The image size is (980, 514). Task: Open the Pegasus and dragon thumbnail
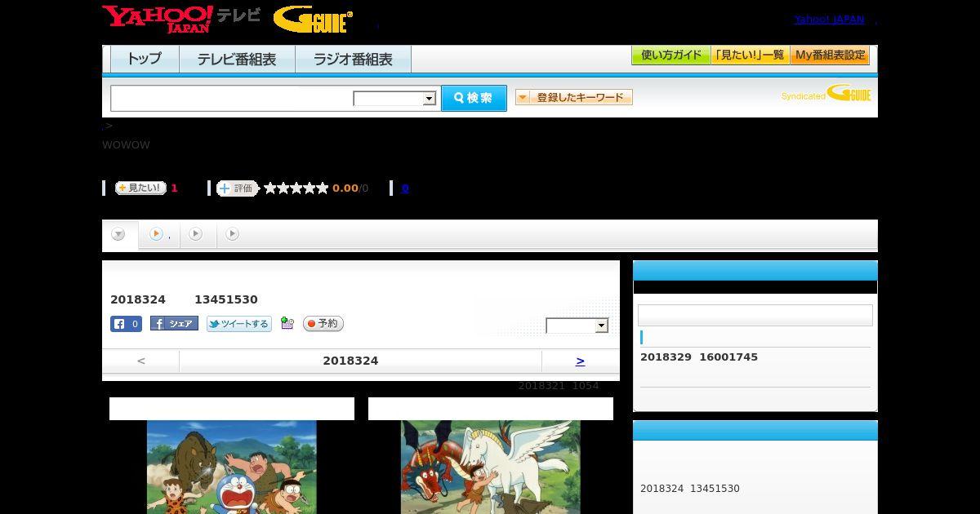click(x=491, y=467)
